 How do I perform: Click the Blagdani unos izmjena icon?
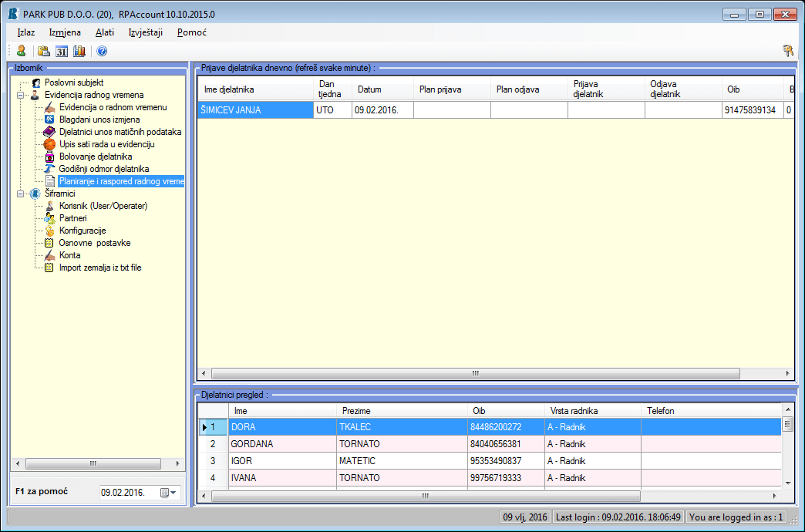click(49, 120)
